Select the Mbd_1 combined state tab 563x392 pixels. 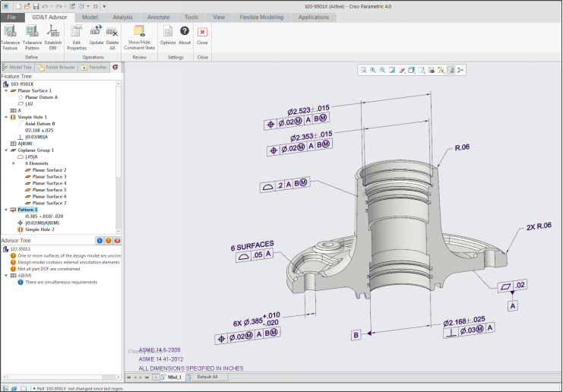pyautogui.click(x=172, y=377)
